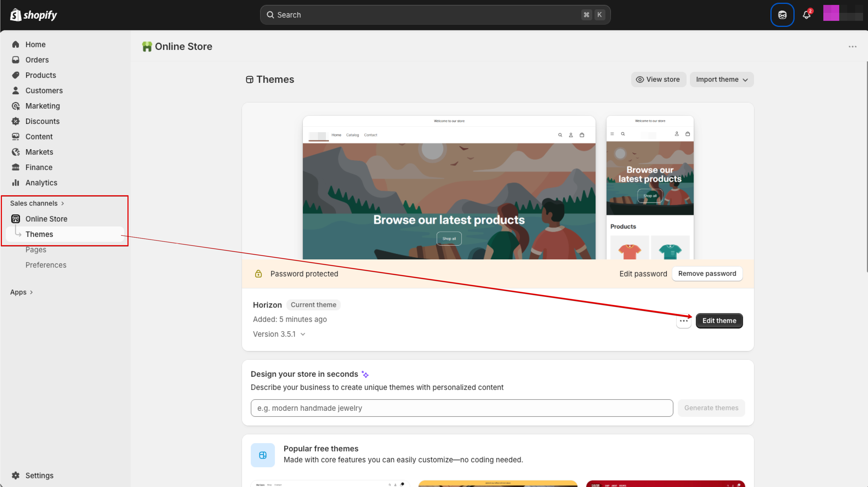Click the Shopify logo

point(33,15)
